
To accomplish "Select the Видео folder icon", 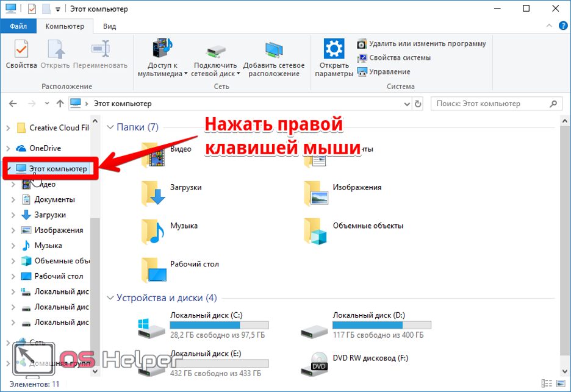I will [x=153, y=154].
